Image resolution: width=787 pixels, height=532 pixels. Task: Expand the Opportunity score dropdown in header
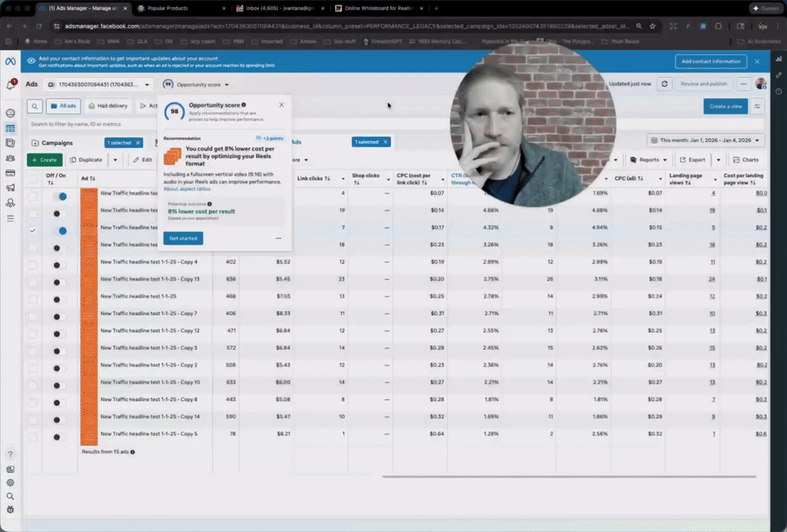coord(196,85)
